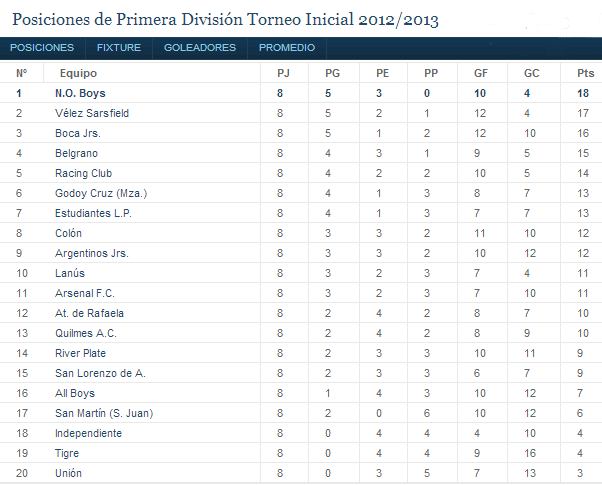
Task: Select the GOLEADORES tab
Action: 200,48
